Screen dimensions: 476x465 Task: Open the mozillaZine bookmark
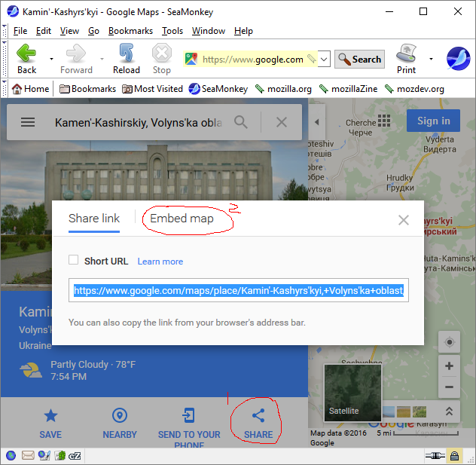pyautogui.click(x=348, y=89)
